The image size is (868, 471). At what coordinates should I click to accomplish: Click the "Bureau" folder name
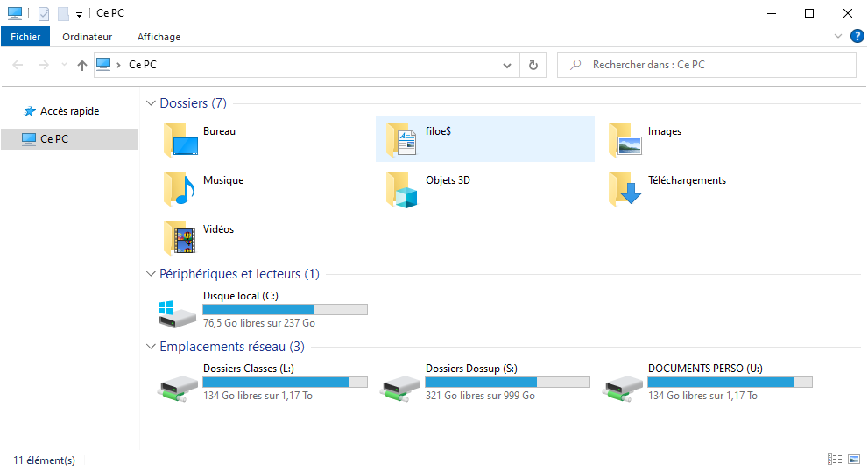tap(219, 131)
